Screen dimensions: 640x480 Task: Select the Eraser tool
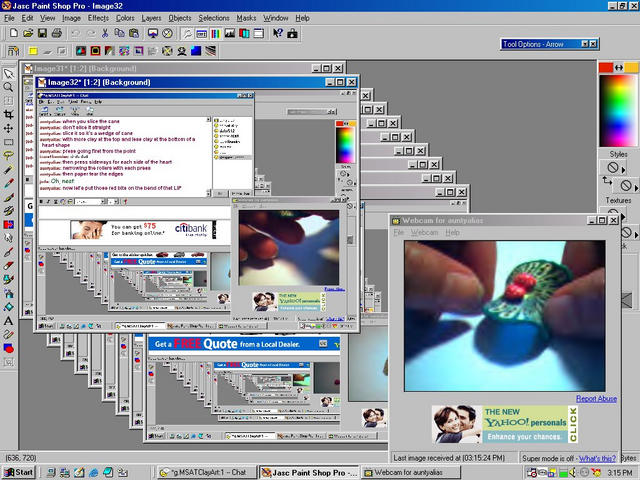click(x=9, y=266)
